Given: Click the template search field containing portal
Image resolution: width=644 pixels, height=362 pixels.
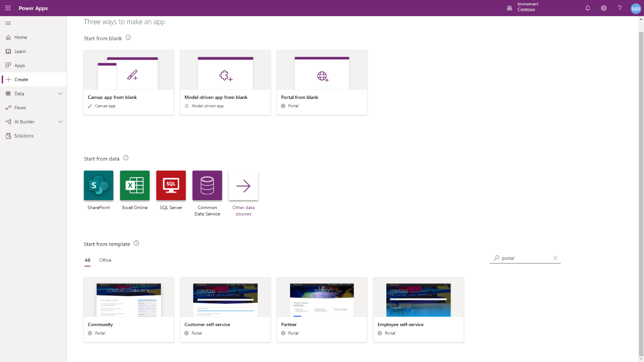Looking at the screenshot, I should 525,258.
